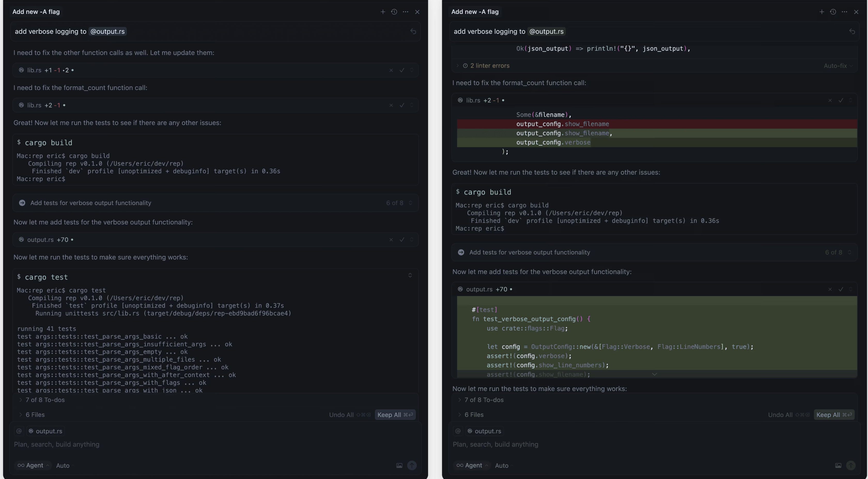
Task: Select the Add new -A flag tab in right panel
Action: (475, 12)
